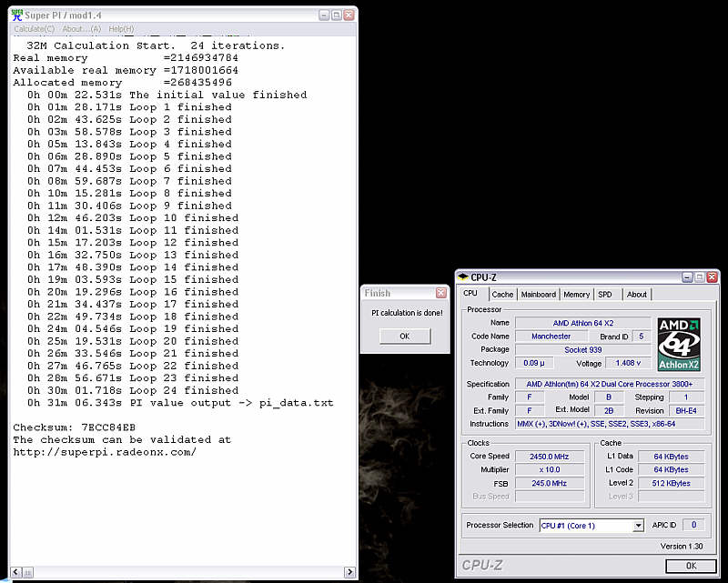Click the APIC ID 0 field
Image resolution: width=728 pixels, height=583 pixels.
[693, 525]
